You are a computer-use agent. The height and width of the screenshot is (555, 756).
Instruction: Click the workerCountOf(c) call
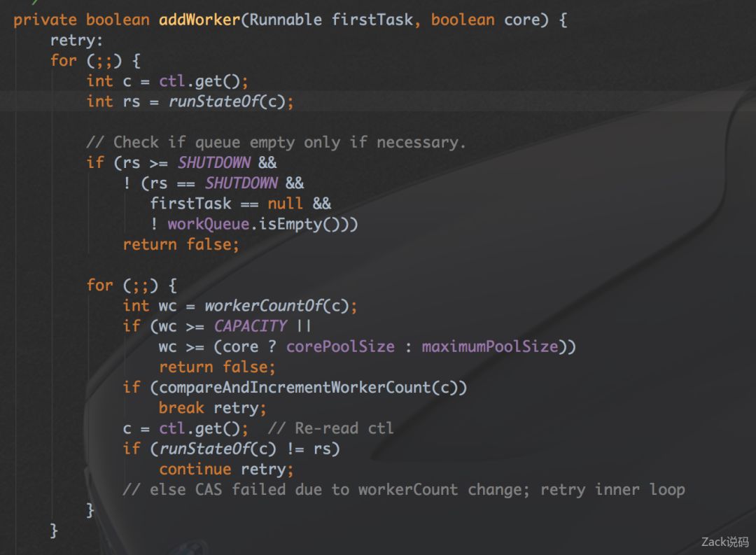tap(276, 306)
